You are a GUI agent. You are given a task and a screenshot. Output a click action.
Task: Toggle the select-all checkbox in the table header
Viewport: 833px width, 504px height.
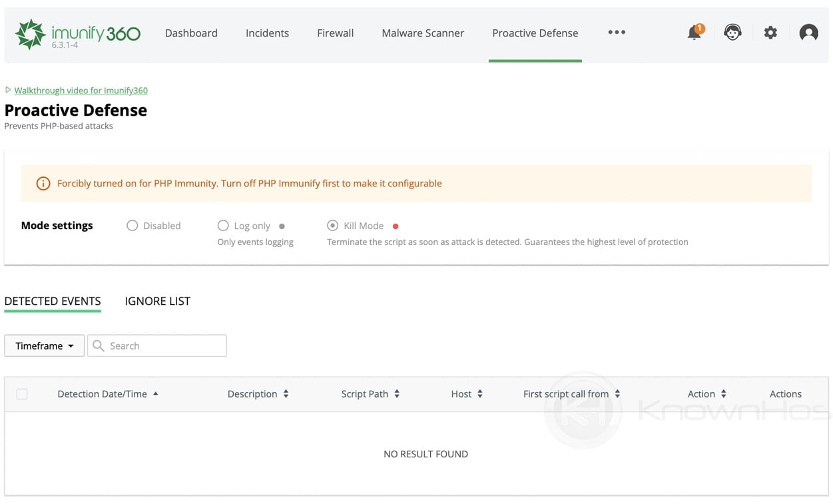point(22,393)
